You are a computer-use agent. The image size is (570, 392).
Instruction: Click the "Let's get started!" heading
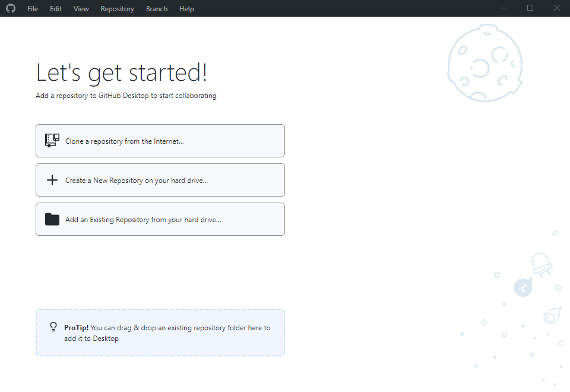[x=121, y=72]
